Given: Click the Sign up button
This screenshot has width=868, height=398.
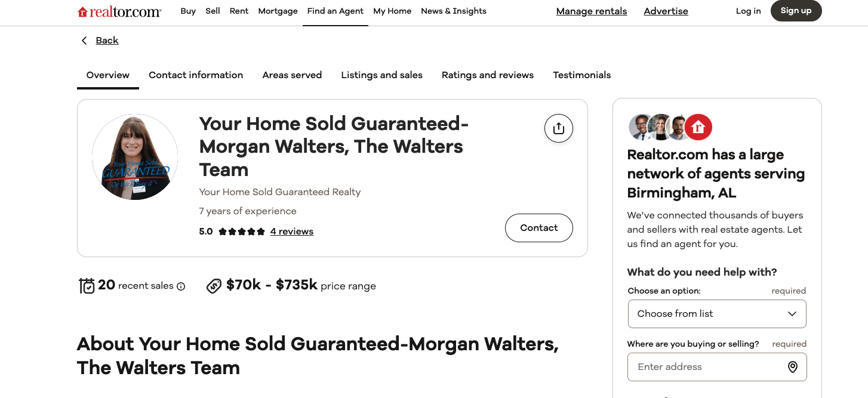Looking at the screenshot, I should [x=796, y=11].
